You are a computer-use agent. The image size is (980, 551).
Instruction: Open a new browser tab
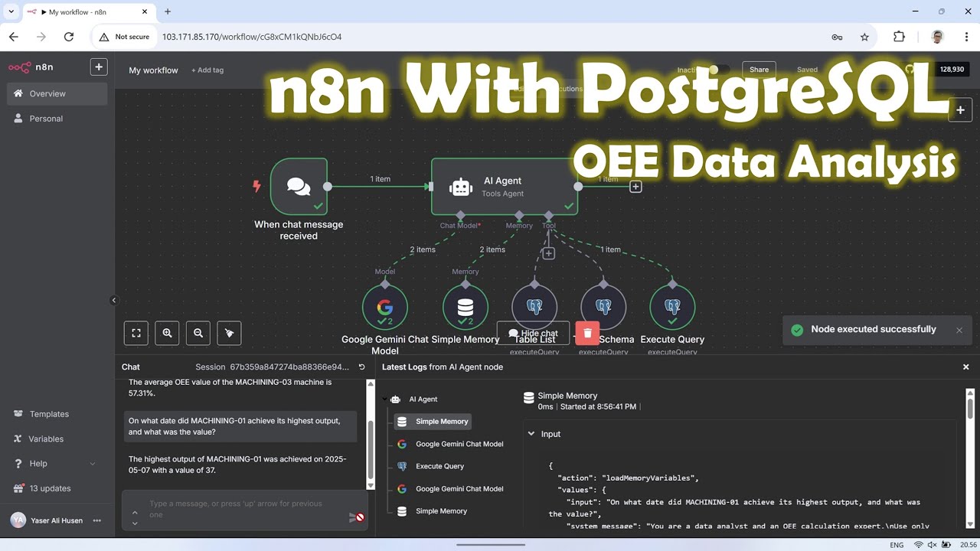click(x=168, y=11)
